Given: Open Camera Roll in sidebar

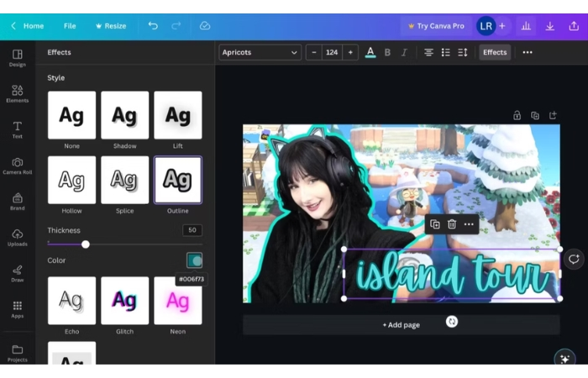Looking at the screenshot, I should (x=18, y=165).
